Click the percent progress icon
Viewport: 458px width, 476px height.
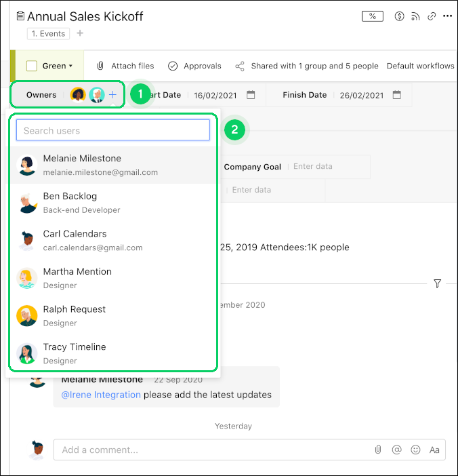tap(372, 16)
